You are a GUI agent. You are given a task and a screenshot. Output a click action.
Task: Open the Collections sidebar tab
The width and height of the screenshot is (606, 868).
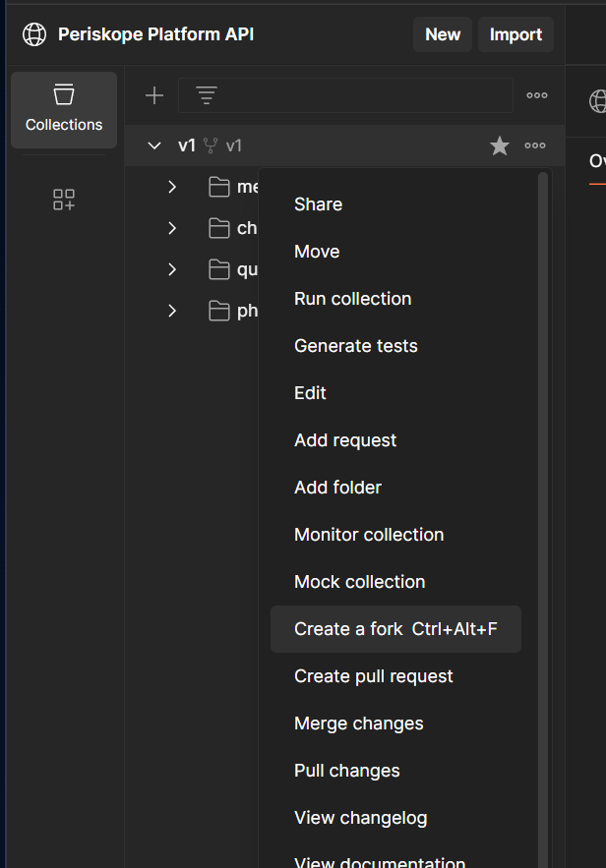(x=64, y=110)
